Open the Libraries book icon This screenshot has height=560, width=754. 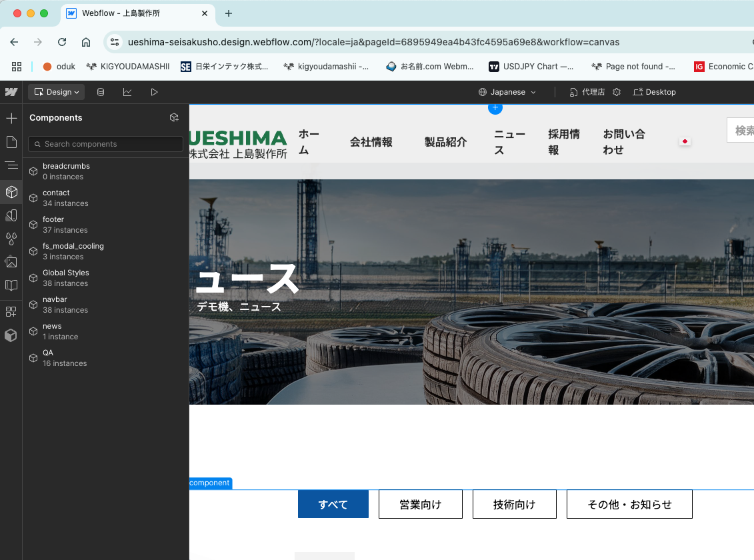click(x=11, y=285)
